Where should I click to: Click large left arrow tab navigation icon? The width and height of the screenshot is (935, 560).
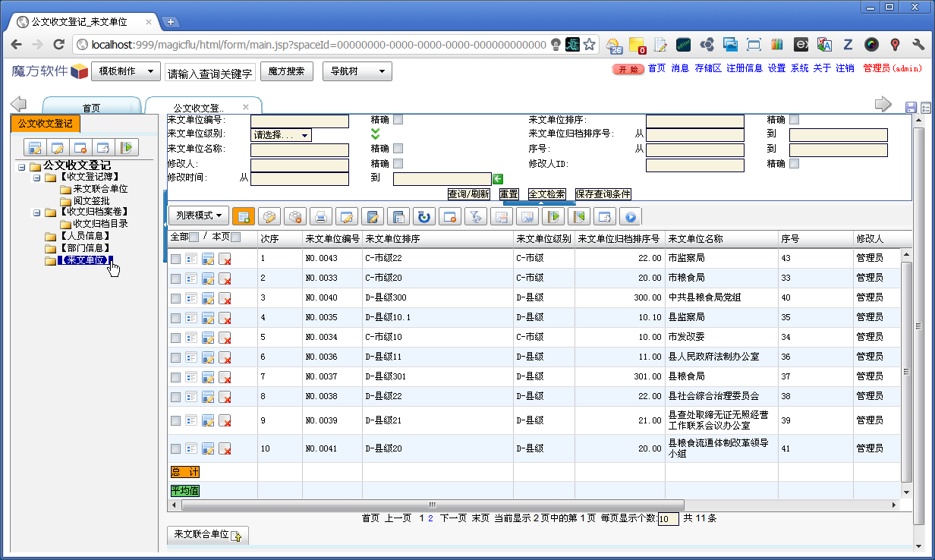[x=18, y=104]
